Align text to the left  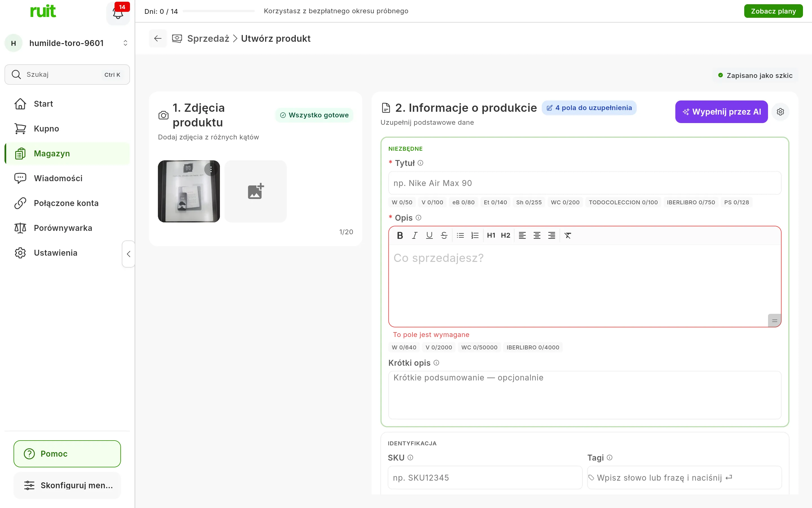click(x=522, y=236)
